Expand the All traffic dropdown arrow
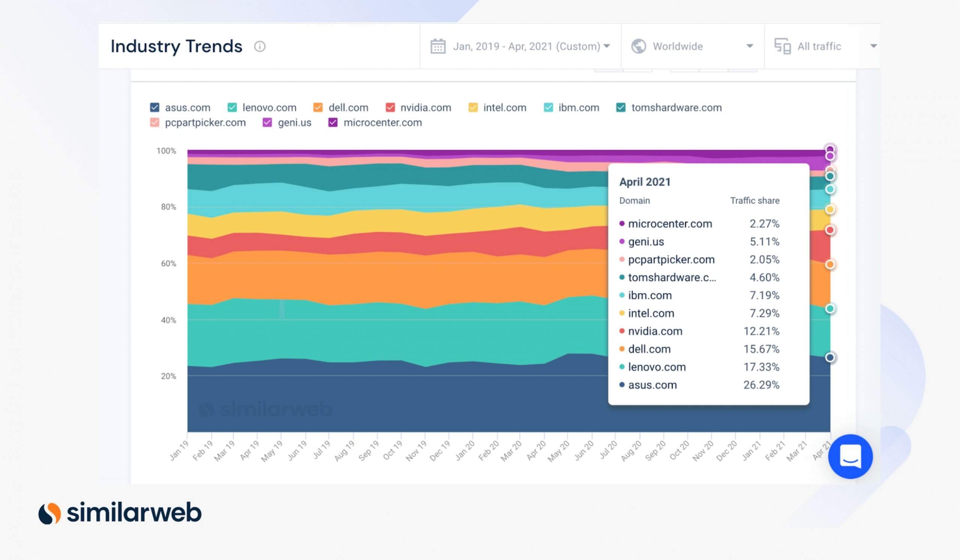The image size is (960, 560). point(873,46)
